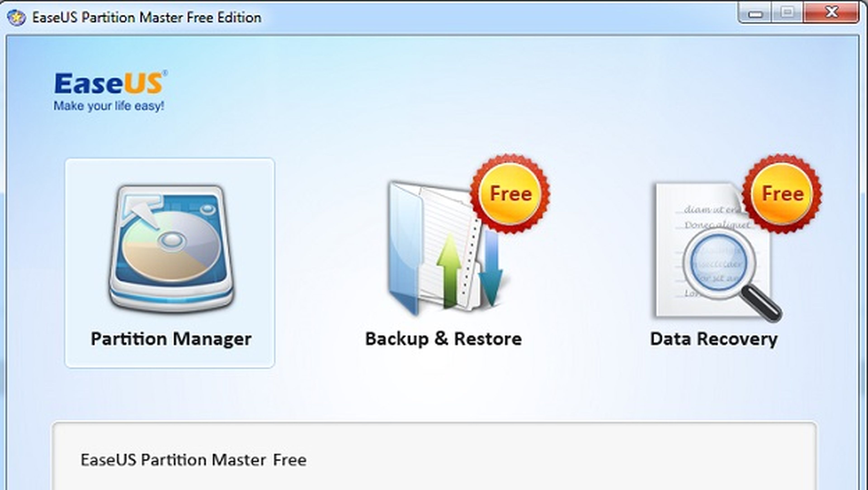Click the Free badge on Data Recovery
Image resolution: width=868 pixels, height=490 pixels.
point(782,194)
